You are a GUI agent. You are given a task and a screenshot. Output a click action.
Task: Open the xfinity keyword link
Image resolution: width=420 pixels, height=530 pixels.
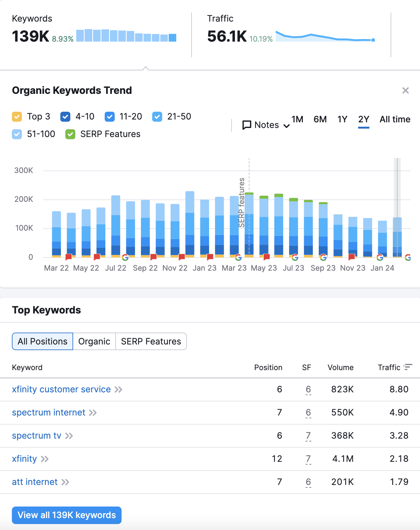tap(24, 459)
